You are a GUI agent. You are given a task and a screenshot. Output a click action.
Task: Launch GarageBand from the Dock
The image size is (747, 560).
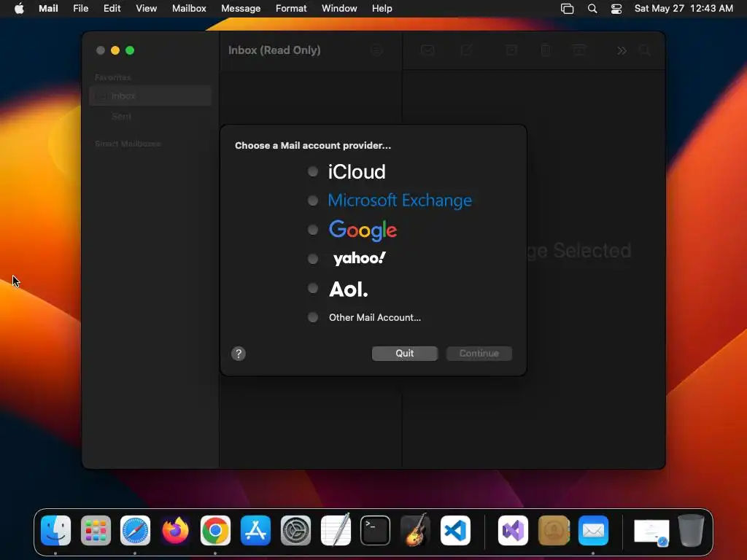point(415,529)
